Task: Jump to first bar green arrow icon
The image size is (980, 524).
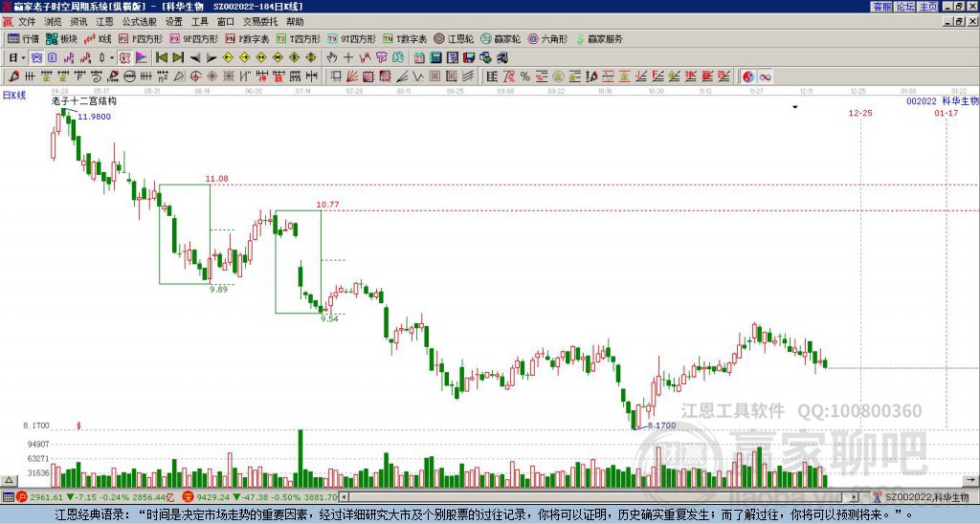Action: (x=161, y=57)
